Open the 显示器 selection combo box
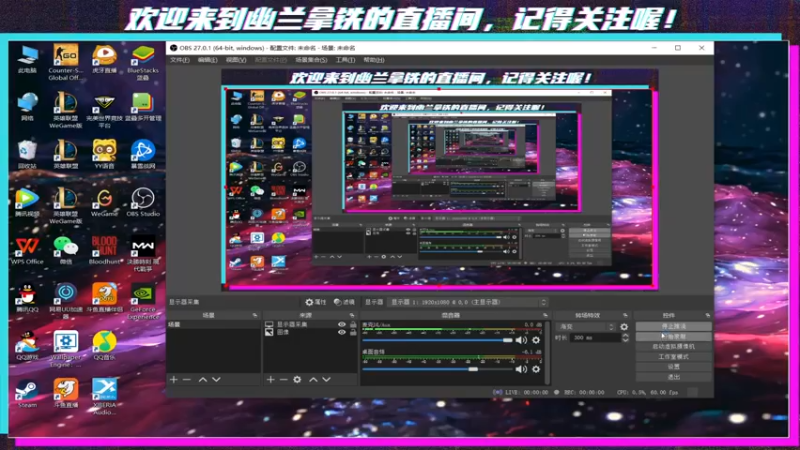This screenshot has width=800, height=450. click(468, 302)
